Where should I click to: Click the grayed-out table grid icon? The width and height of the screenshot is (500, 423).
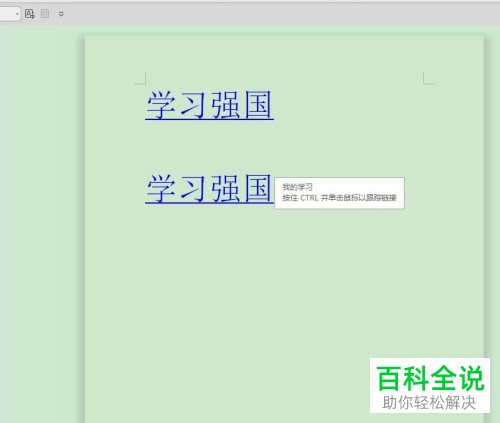(45, 14)
